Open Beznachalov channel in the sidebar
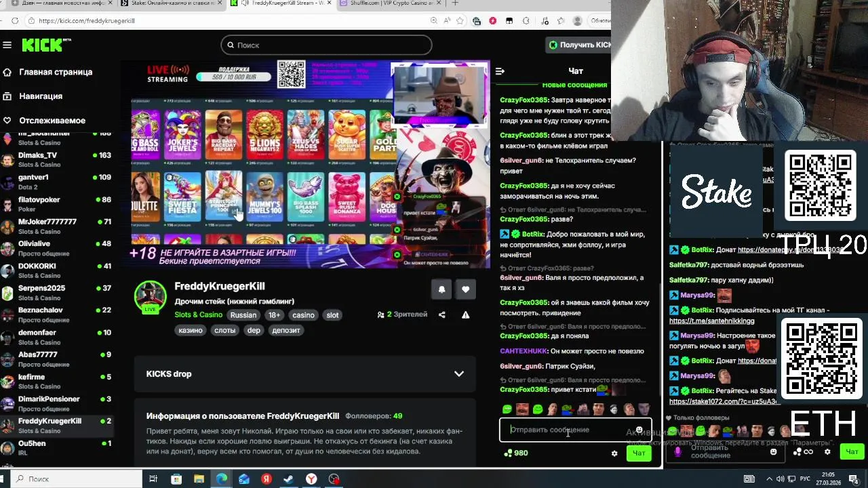The image size is (868, 488). [x=57, y=314]
